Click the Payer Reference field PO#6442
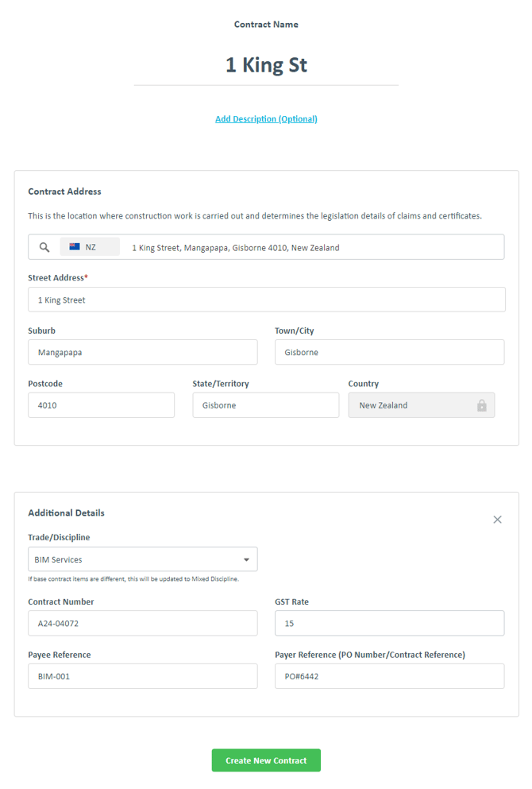532x789 pixels. click(x=389, y=675)
